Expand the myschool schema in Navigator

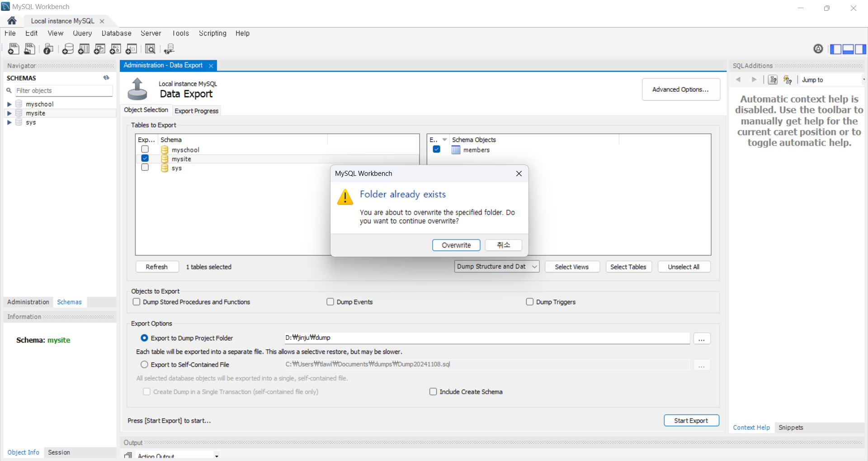(9, 104)
